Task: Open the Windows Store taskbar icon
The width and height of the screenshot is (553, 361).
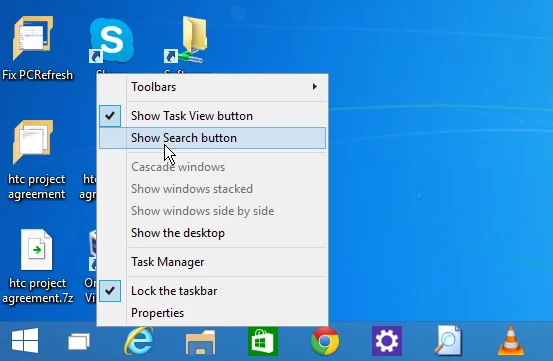Action: [x=263, y=341]
